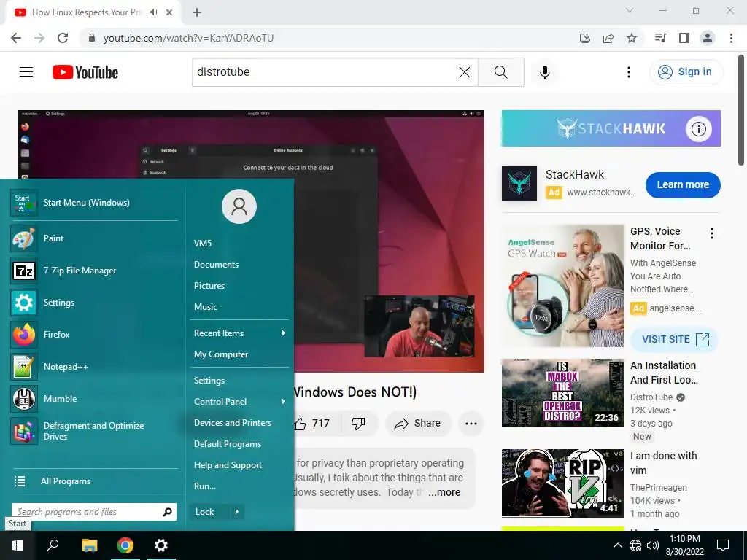Open options for the AngelSense ad

click(712, 233)
